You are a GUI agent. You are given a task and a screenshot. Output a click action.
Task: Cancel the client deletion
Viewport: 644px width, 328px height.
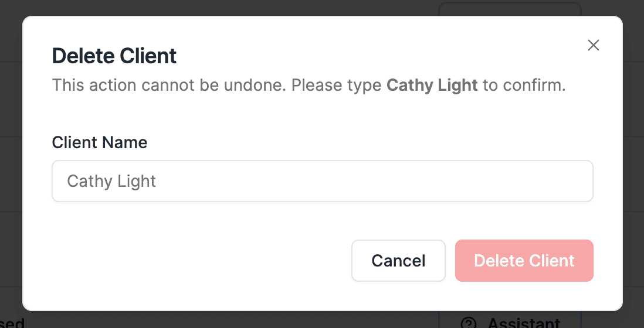(398, 261)
